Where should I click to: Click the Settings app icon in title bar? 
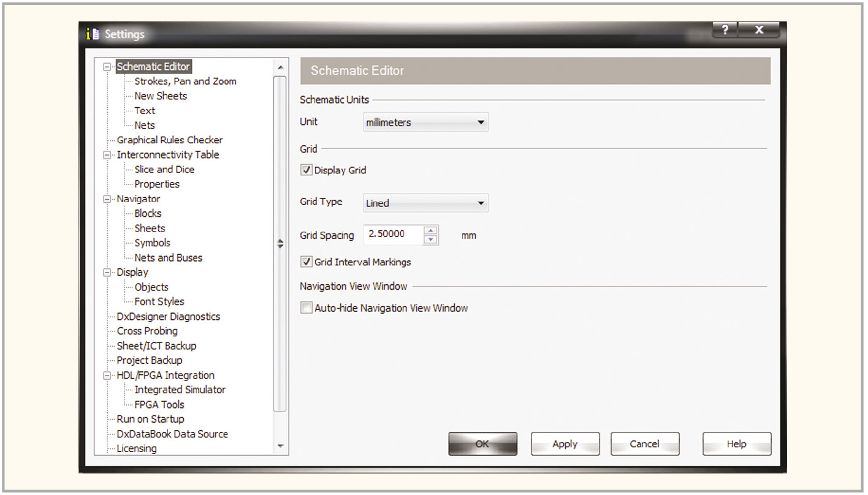pyautogui.click(x=93, y=34)
